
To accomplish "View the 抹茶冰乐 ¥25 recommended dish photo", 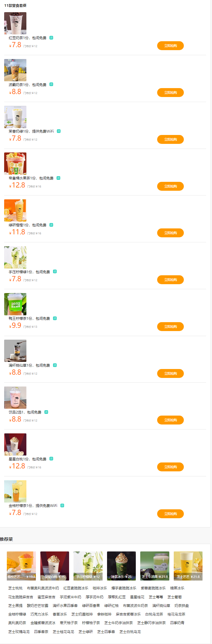I will tap(121, 566).
